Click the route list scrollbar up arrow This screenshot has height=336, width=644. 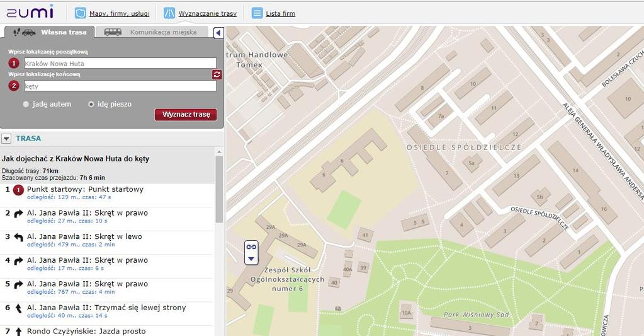point(219,151)
